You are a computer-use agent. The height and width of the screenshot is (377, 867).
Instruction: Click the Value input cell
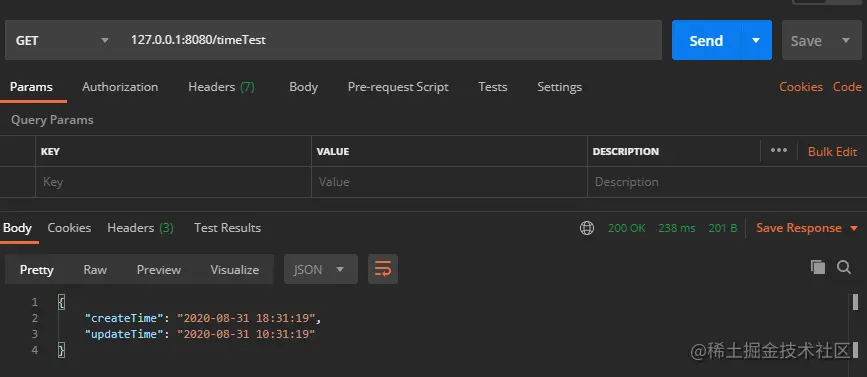[x=449, y=182]
